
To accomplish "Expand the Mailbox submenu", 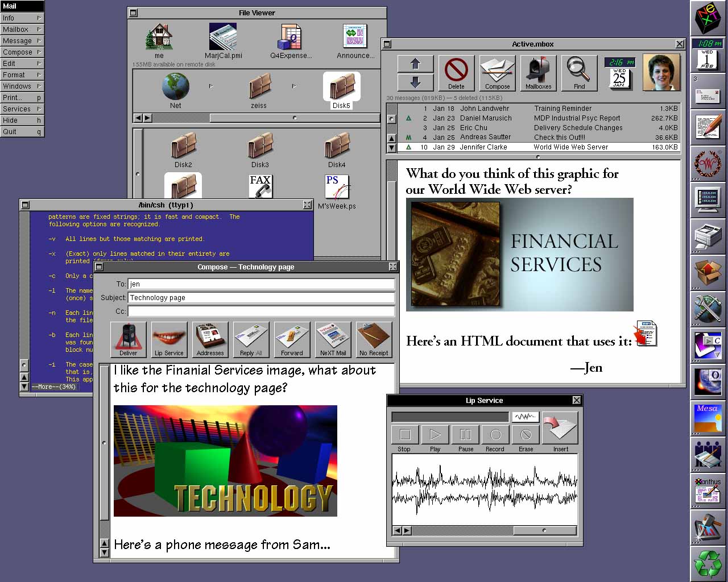I will (x=22, y=29).
